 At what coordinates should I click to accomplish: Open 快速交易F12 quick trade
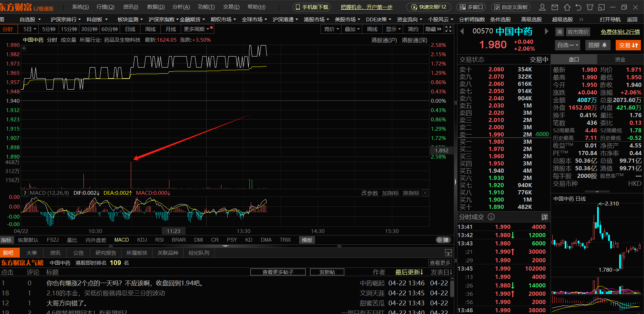click(x=429, y=7)
